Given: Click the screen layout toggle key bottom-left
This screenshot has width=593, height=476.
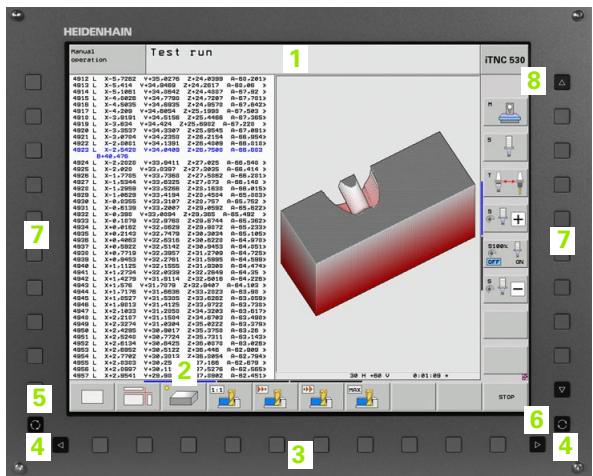Looking at the screenshot, I should click(x=35, y=425).
